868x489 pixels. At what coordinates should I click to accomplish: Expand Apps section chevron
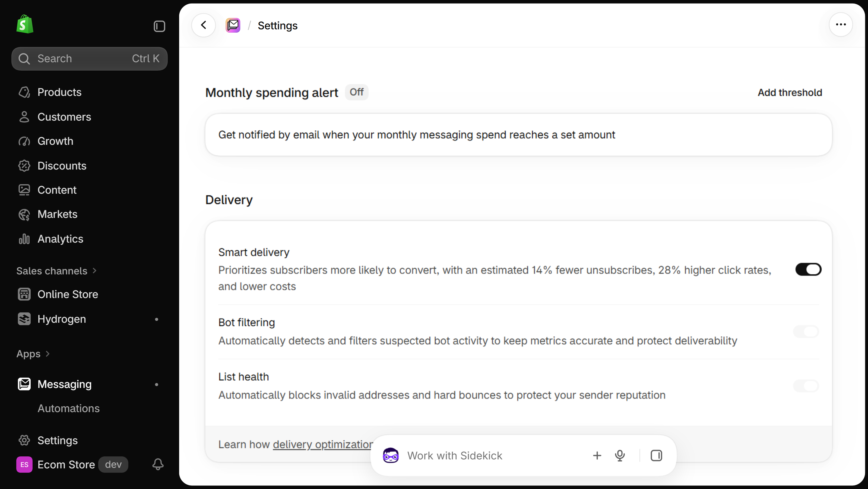pos(47,354)
